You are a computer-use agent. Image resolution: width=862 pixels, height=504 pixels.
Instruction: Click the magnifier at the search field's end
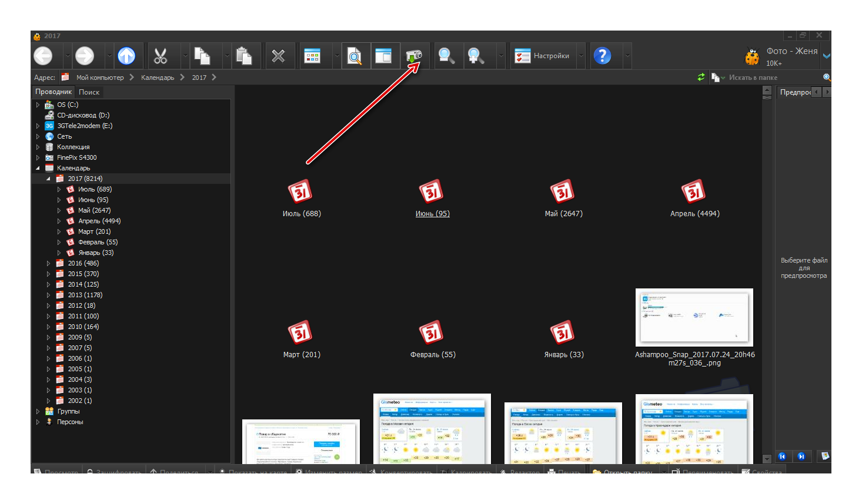827,77
